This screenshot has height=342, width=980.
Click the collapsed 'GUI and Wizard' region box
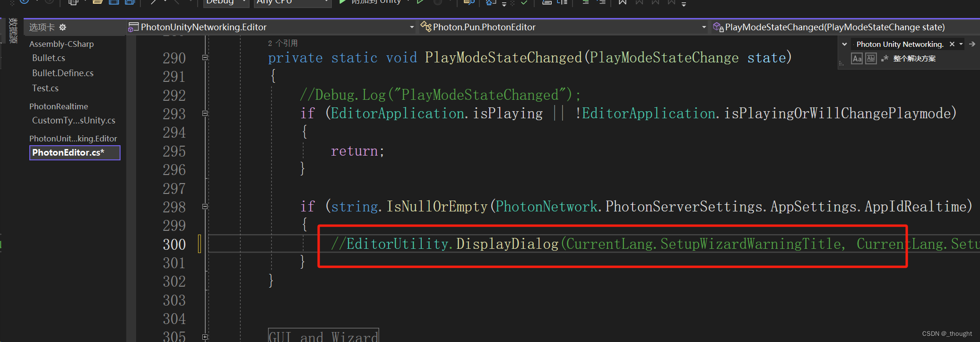323,336
